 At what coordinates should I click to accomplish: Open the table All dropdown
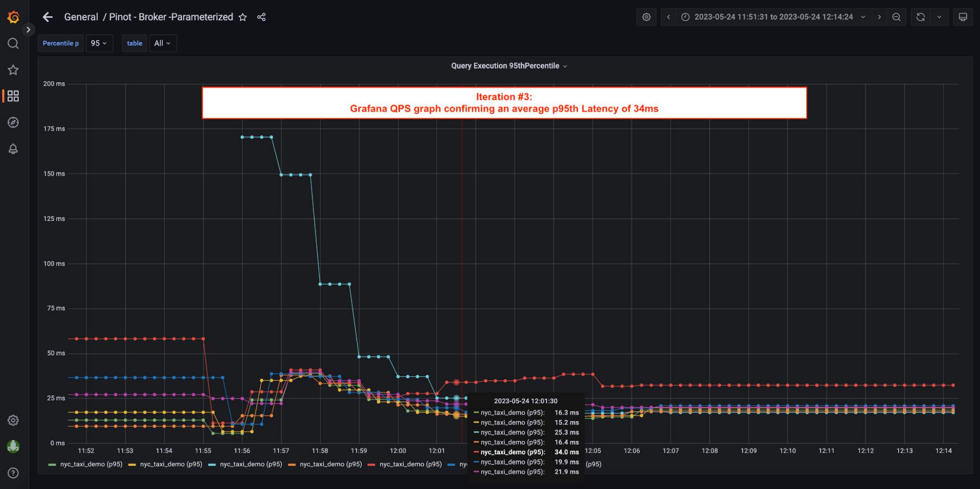coord(162,43)
